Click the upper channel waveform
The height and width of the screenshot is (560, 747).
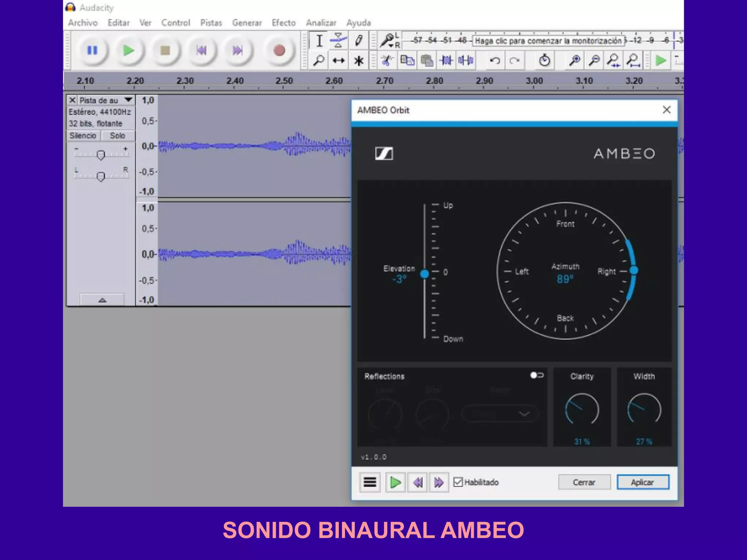254,146
